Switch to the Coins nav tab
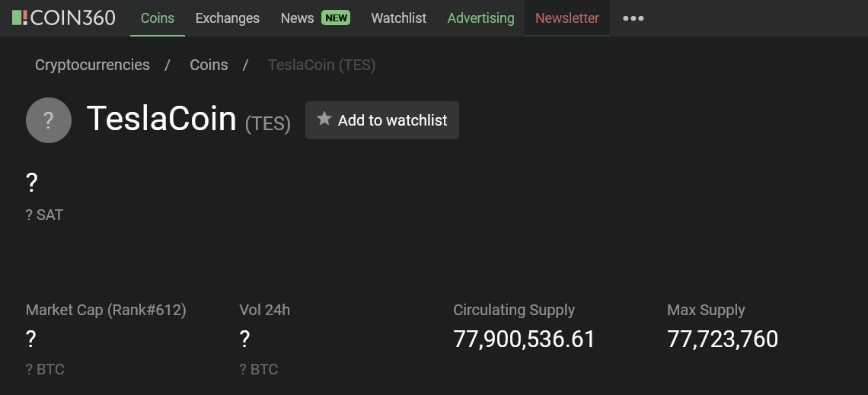This screenshot has width=868, height=395. click(x=158, y=18)
